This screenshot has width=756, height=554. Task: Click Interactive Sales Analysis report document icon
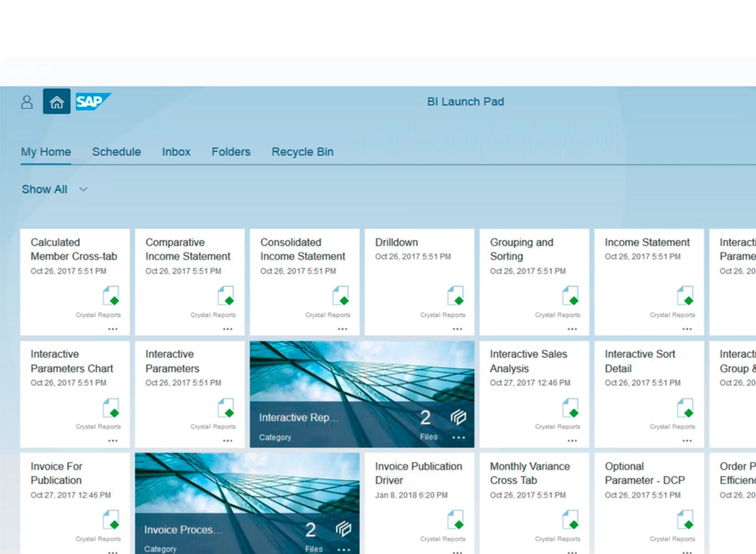[x=571, y=408]
